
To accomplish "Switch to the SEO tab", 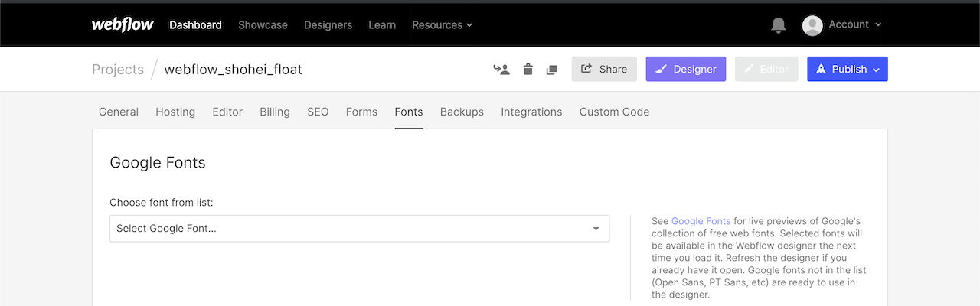I will [x=318, y=112].
